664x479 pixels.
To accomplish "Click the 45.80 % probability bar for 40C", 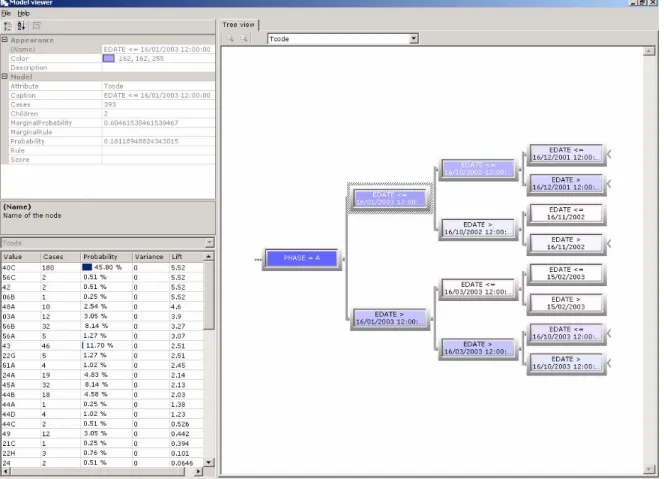I will click(87, 267).
